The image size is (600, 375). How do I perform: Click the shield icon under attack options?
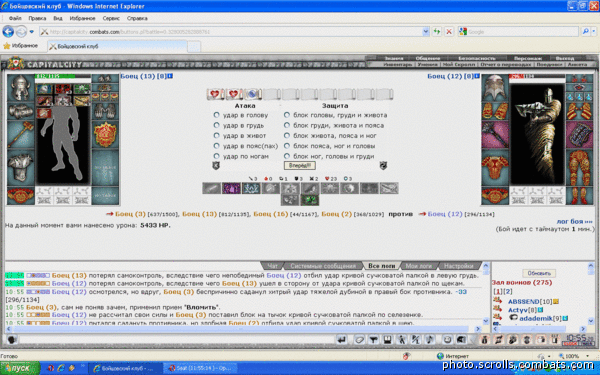(216, 166)
